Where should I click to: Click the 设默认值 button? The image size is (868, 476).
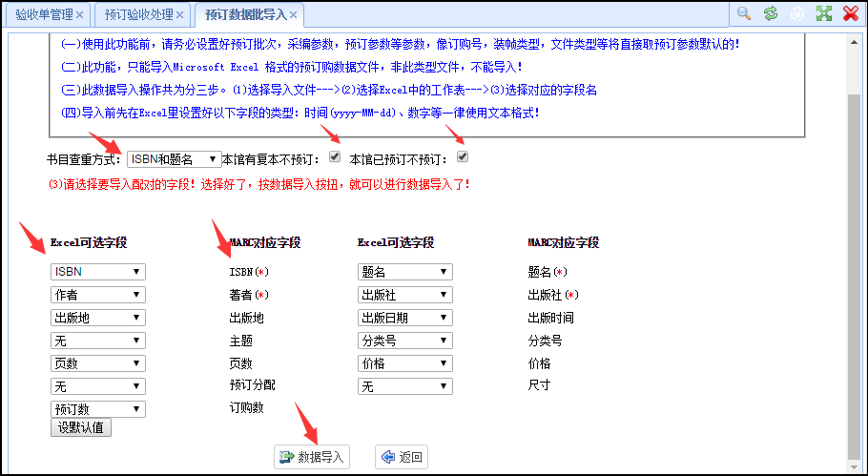81,428
